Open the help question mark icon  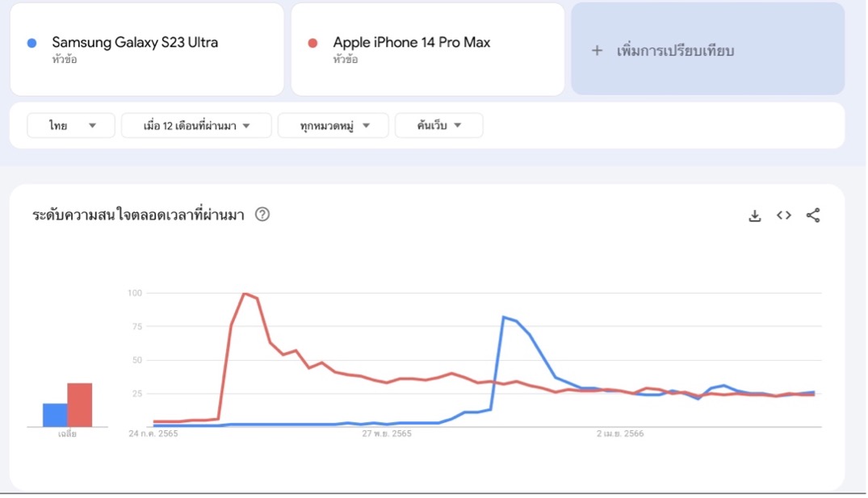(x=262, y=214)
